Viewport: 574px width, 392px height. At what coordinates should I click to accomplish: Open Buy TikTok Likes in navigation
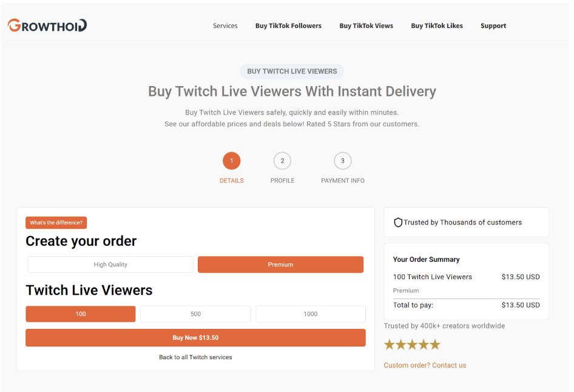[437, 26]
